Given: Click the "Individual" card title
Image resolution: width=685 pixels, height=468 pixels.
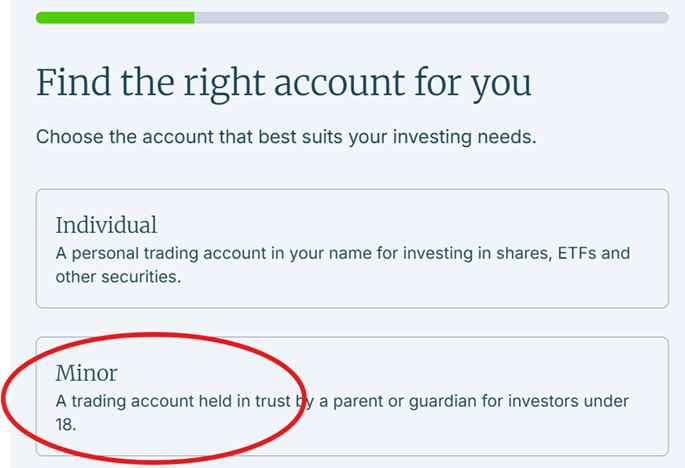Looking at the screenshot, I should click(106, 225).
